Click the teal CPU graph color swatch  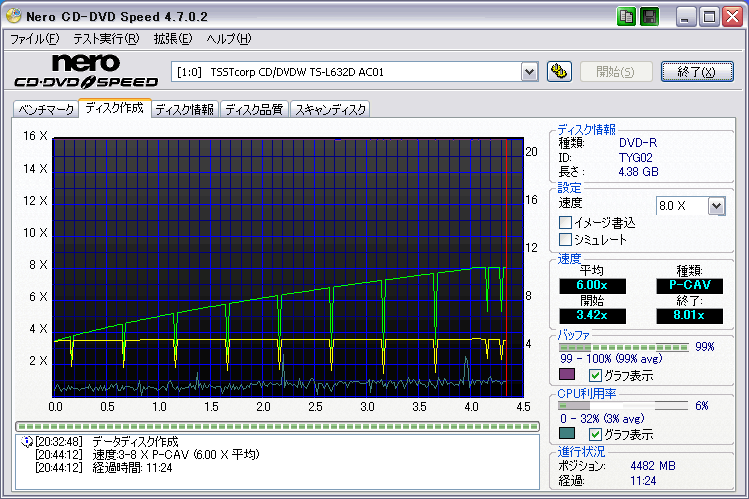[567, 433]
